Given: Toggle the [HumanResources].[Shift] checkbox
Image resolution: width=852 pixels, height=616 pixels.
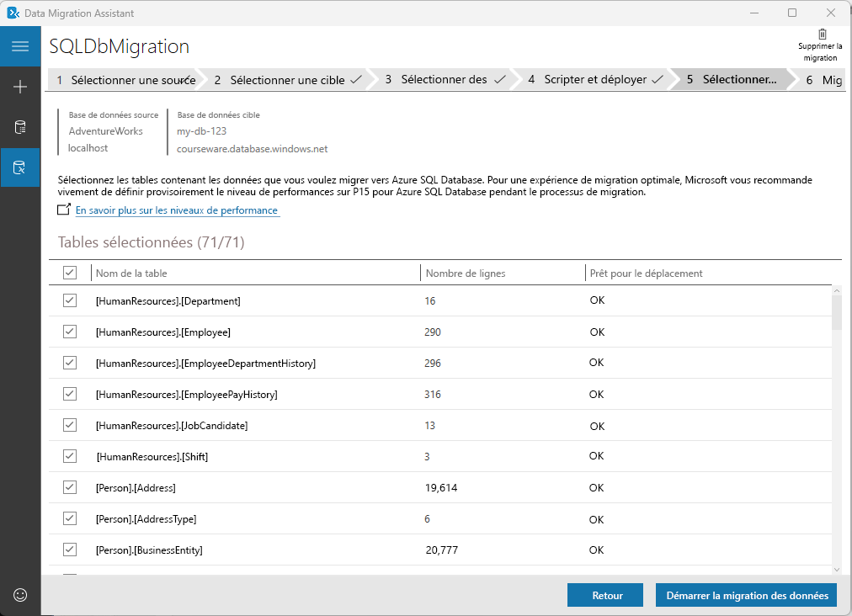Looking at the screenshot, I should pos(70,456).
